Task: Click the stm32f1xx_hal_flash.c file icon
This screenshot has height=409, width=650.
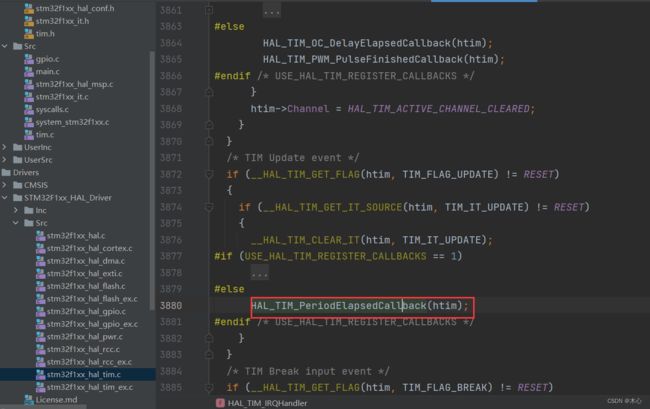Action: [40, 286]
